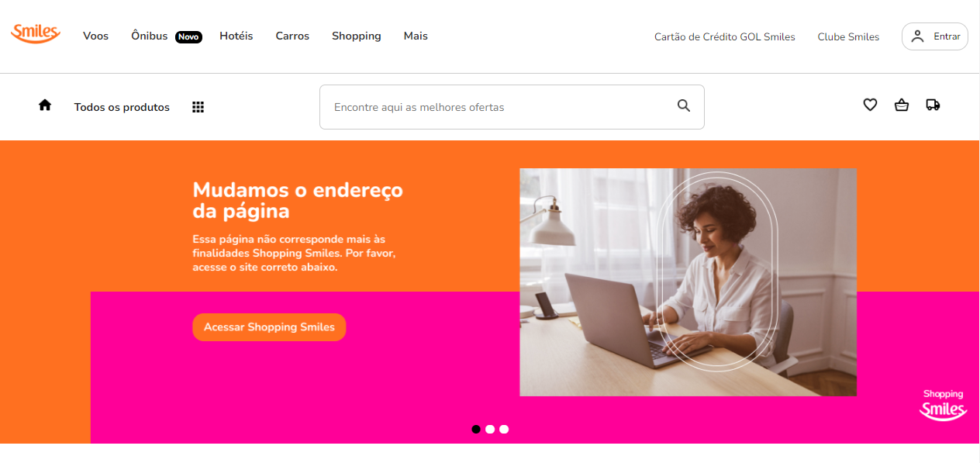The width and height of the screenshot is (980, 463).
Task: Open Cartão de Crédito GOL Smiles link
Action: click(725, 36)
